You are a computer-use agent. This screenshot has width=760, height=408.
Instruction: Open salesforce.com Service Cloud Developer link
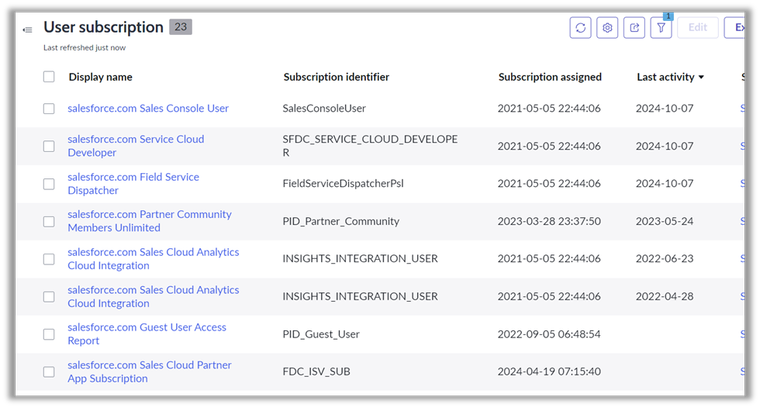(136, 146)
